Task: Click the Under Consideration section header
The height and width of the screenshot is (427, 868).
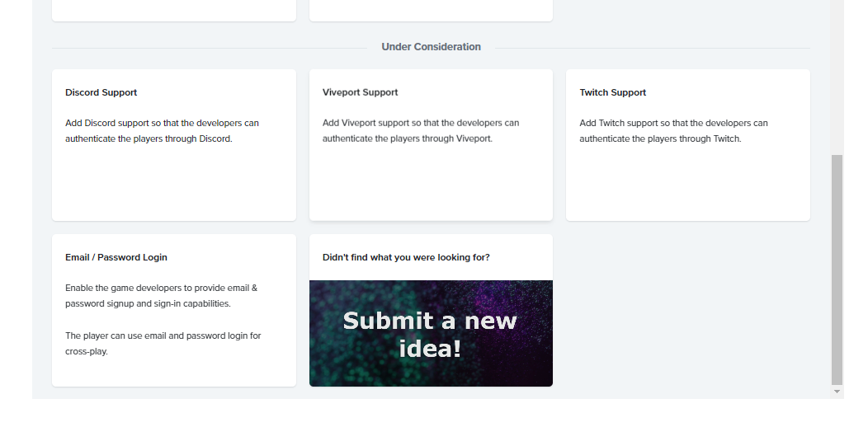Action: (431, 47)
